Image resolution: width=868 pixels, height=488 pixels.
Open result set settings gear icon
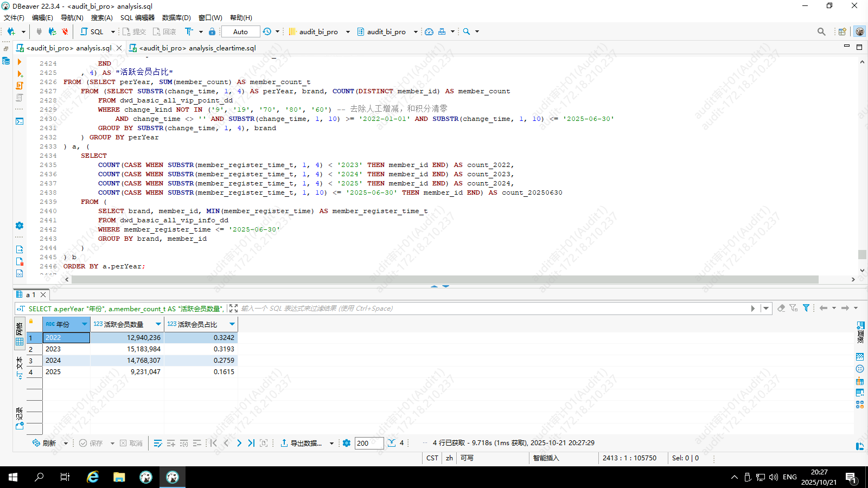click(347, 443)
